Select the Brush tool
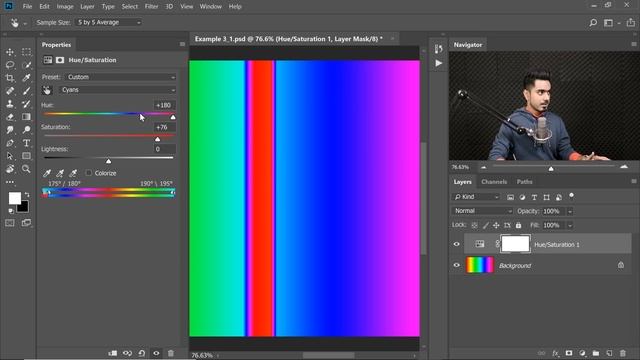Screen dimensions: 640x360 [27, 91]
